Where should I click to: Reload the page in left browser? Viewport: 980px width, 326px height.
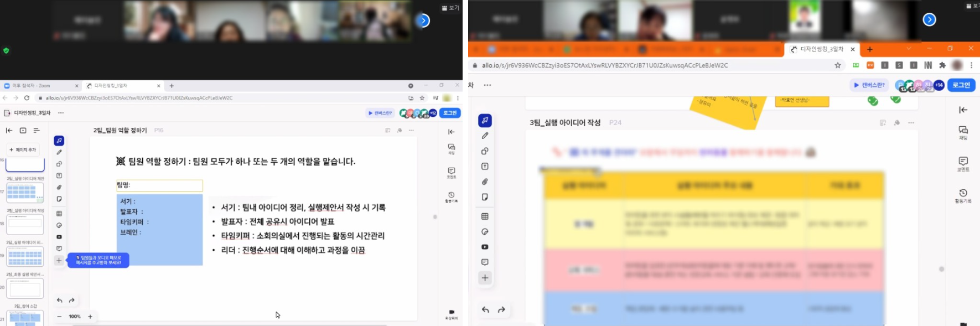27,98
